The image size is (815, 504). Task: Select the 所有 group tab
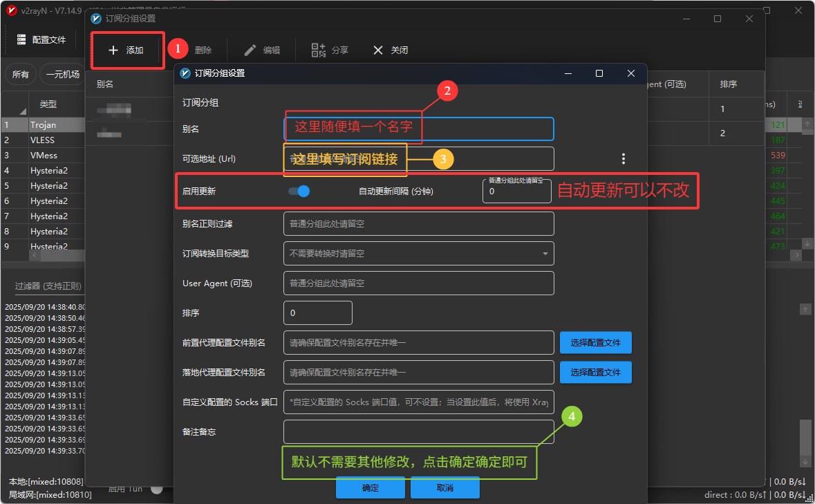click(x=21, y=75)
